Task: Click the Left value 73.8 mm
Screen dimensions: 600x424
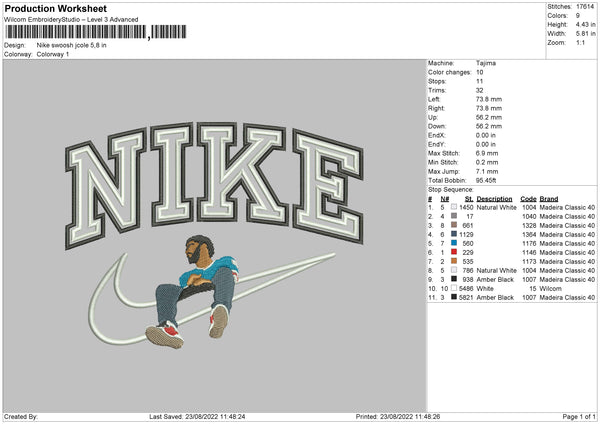Action: tap(489, 99)
